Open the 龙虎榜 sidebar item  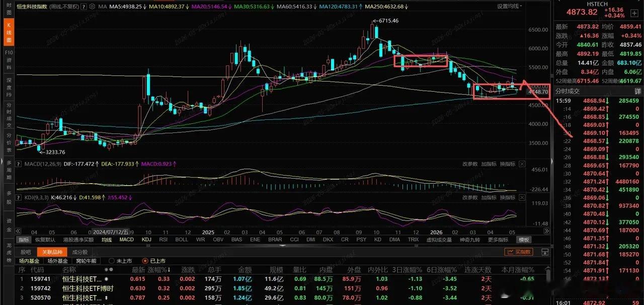pos(9,253)
